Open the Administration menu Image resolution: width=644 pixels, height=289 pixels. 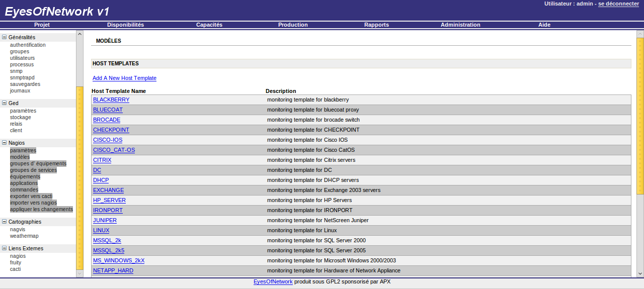click(460, 25)
